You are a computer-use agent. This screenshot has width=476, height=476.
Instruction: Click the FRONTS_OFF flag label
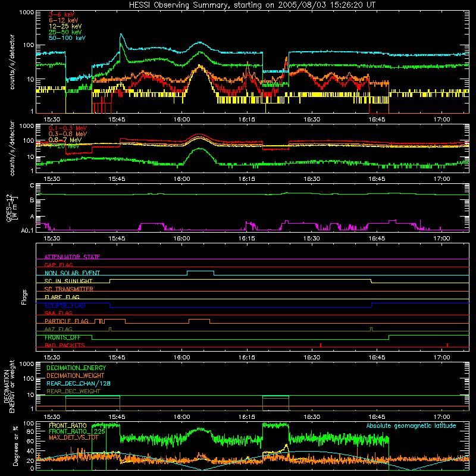tap(62, 337)
